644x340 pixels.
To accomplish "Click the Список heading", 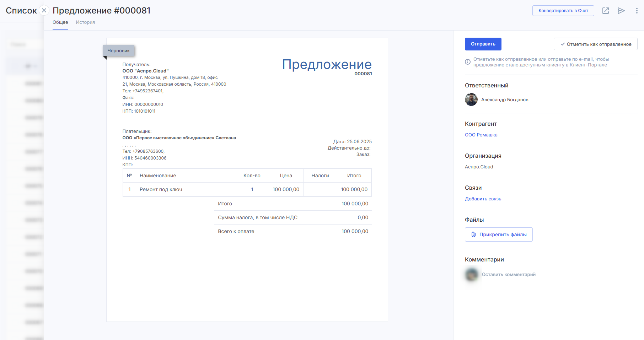I will click(x=21, y=11).
